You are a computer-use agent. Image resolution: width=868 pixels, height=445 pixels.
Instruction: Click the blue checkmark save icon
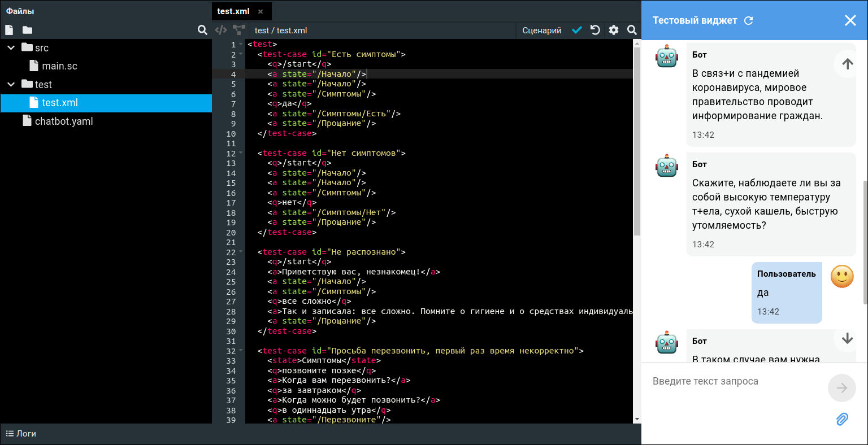pyautogui.click(x=576, y=30)
